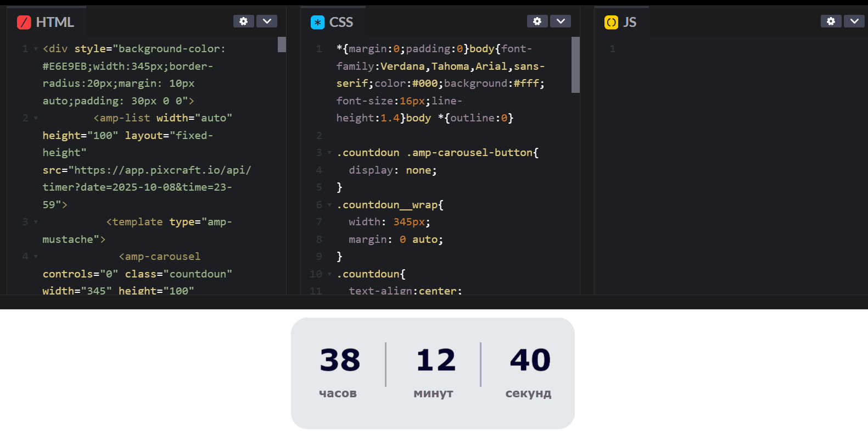Viewport: 868px width, 433px height.
Task: Click the blue CSS asterisk icon
Action: [x=317, y=23]
